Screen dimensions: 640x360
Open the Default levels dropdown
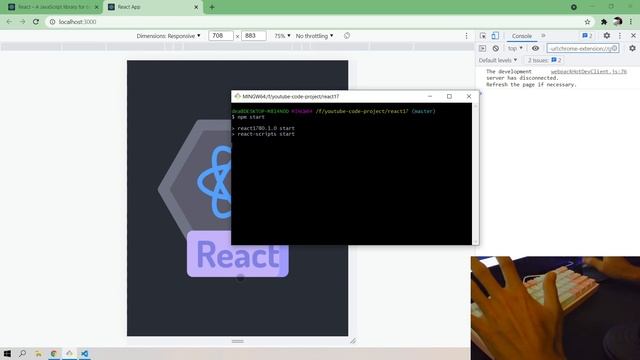pyautogui.click(x=498, y=60)
